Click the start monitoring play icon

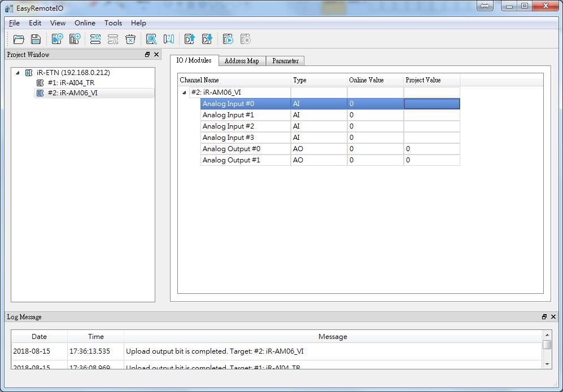coord(228,39)
